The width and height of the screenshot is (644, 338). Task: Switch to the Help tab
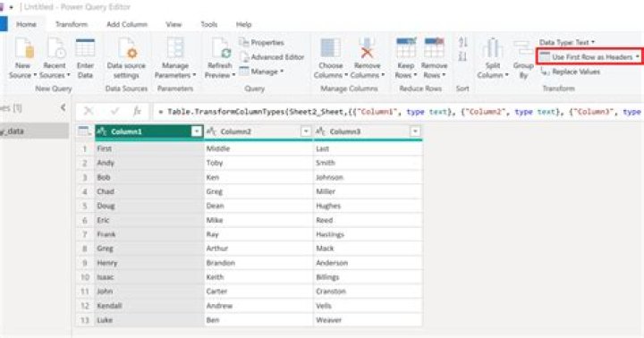point(243,24)
